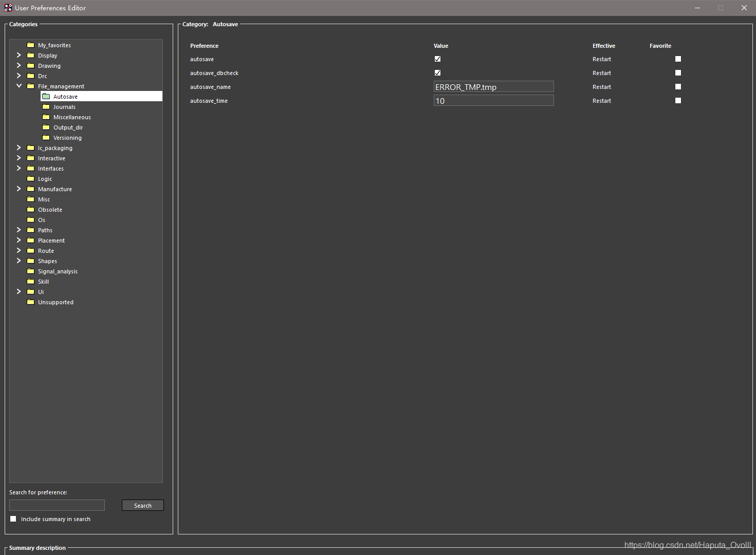Expand the Display category
756x555 pixels.
pos(19,55)
